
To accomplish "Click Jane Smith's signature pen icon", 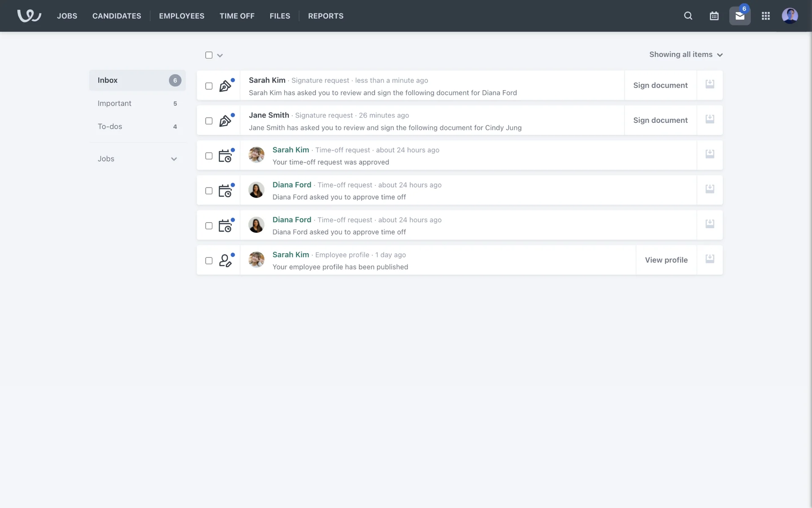I will pyautogui.click(x=225, y=121).
